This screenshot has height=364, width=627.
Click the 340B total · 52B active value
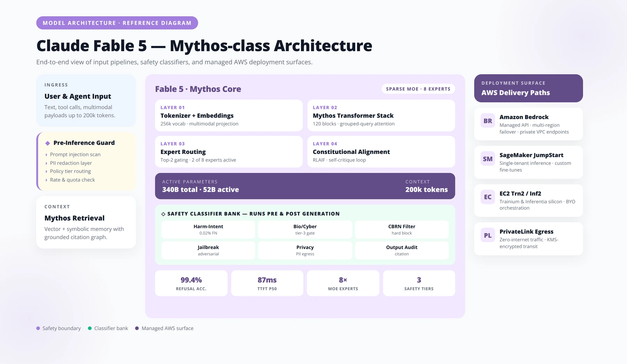[x=200, y=190]
